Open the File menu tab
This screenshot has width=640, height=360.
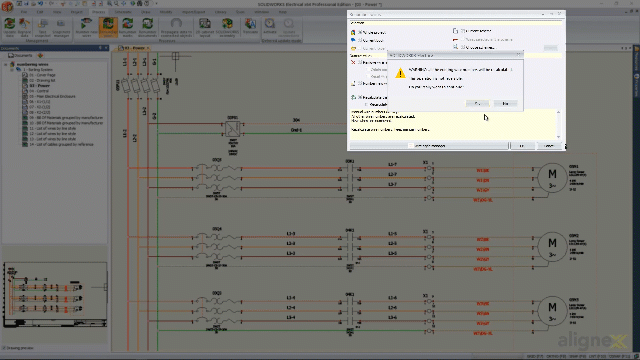pos(23,12)
